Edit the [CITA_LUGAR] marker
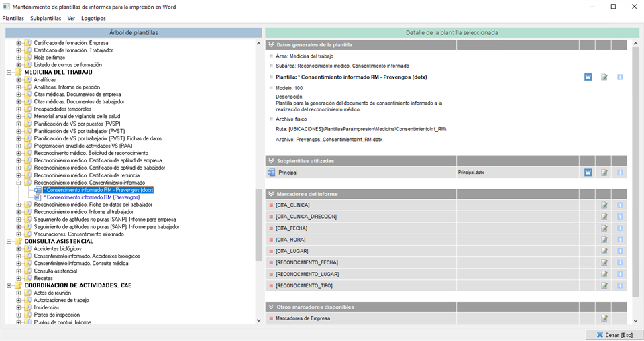644x341 pixels. click(x=604, y=251)
